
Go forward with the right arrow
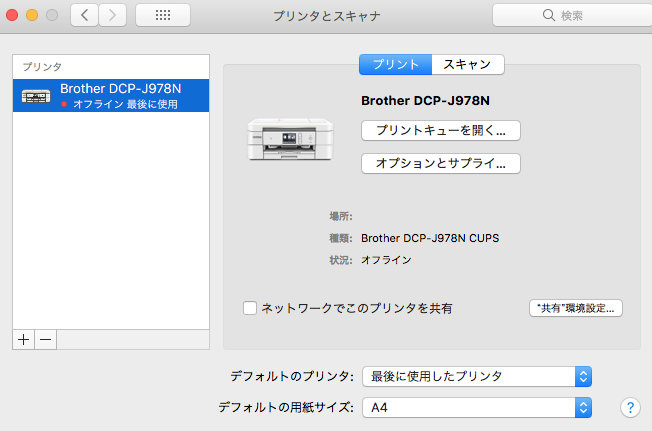click(112, 16)
